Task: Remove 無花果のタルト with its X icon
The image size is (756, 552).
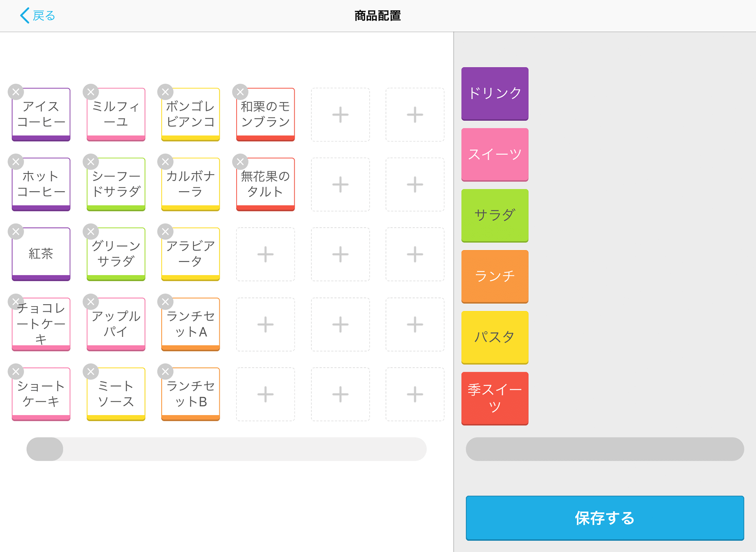Action: [x=240, y=162]
